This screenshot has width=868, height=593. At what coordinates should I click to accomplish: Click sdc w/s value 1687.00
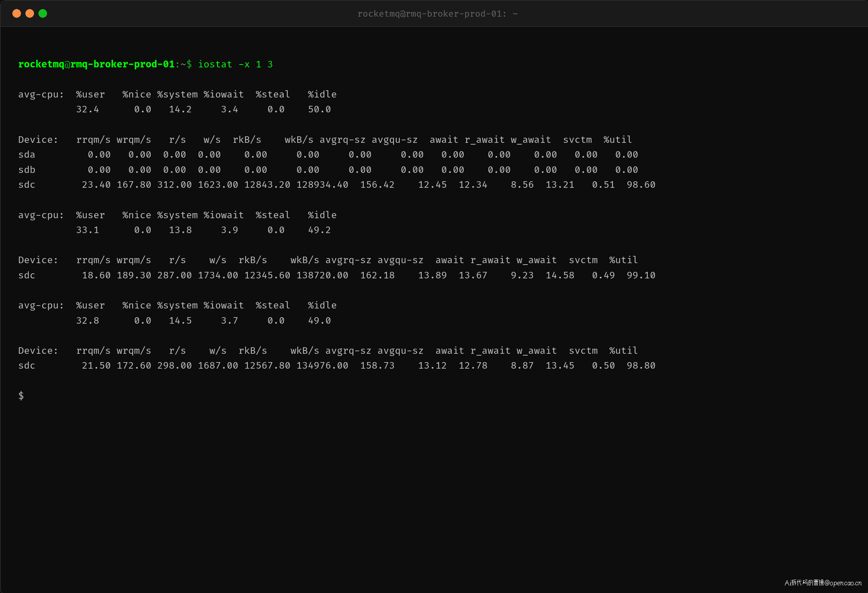click(x=218, y=366)
